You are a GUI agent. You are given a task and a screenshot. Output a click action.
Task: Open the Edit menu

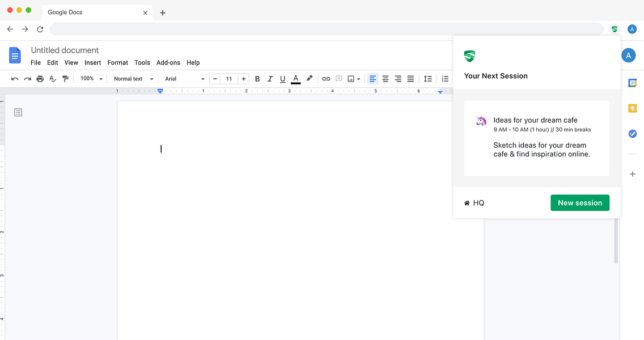(x=53, y=62)
